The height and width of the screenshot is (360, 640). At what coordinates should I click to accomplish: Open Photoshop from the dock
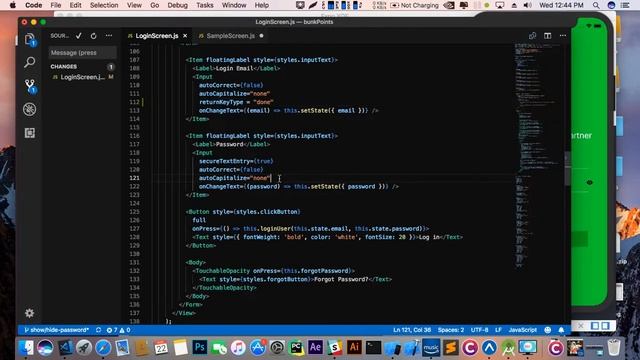pos(200,348)
